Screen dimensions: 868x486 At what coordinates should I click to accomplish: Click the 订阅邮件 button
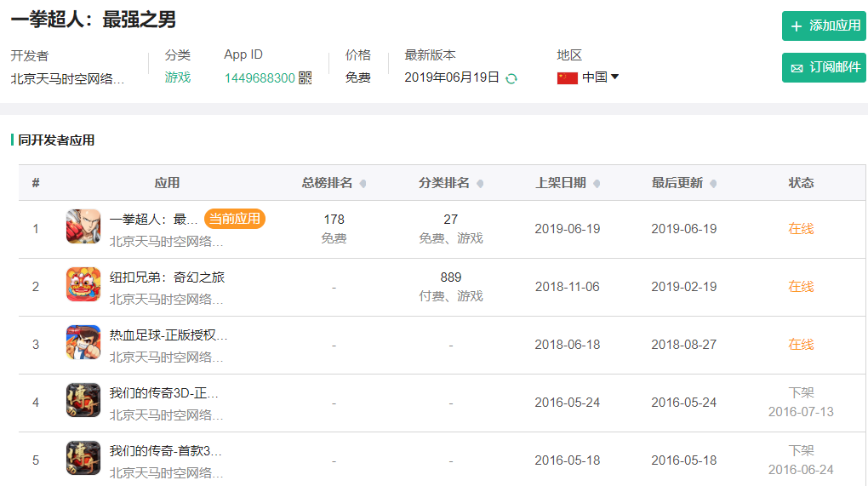click(824, 67)
